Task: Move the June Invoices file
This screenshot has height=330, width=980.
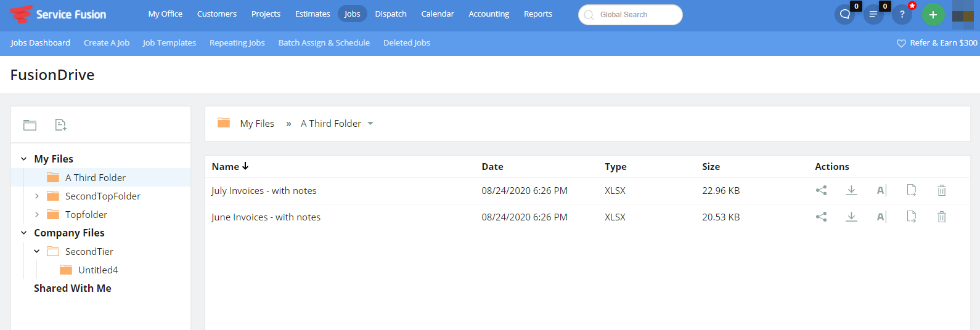Action: [912, 217]
